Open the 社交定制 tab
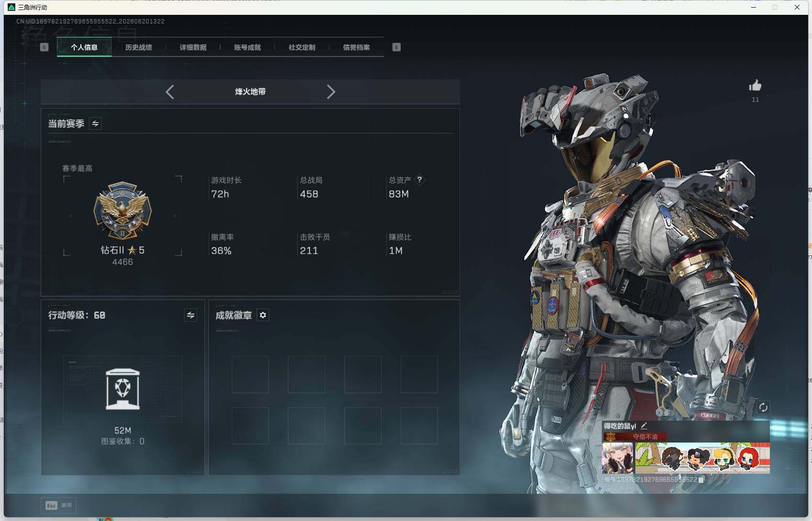Viewport: 812px width, 521px height. click(302, 47)
